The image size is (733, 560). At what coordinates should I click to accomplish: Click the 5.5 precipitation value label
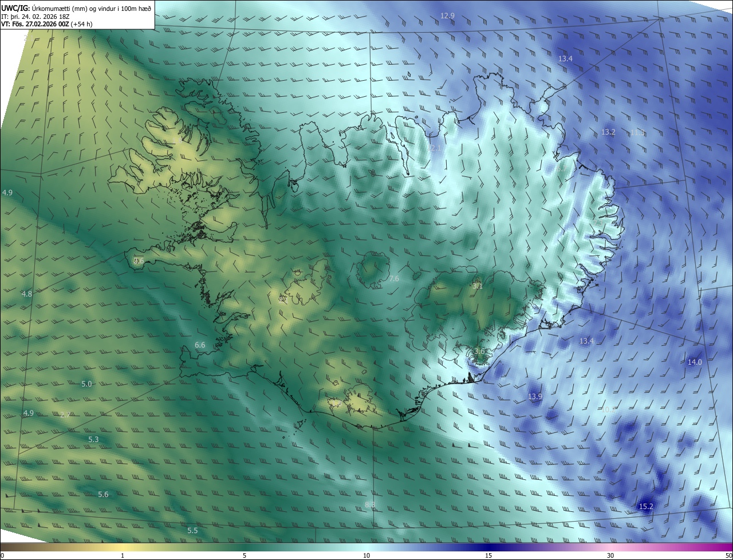click(192, 531)
